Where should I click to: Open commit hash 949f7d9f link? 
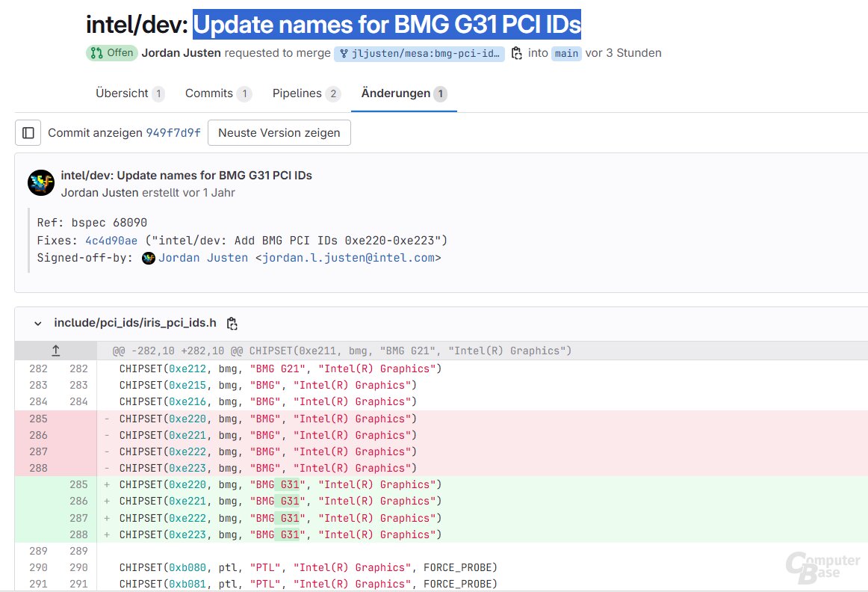tap(173, 133)
